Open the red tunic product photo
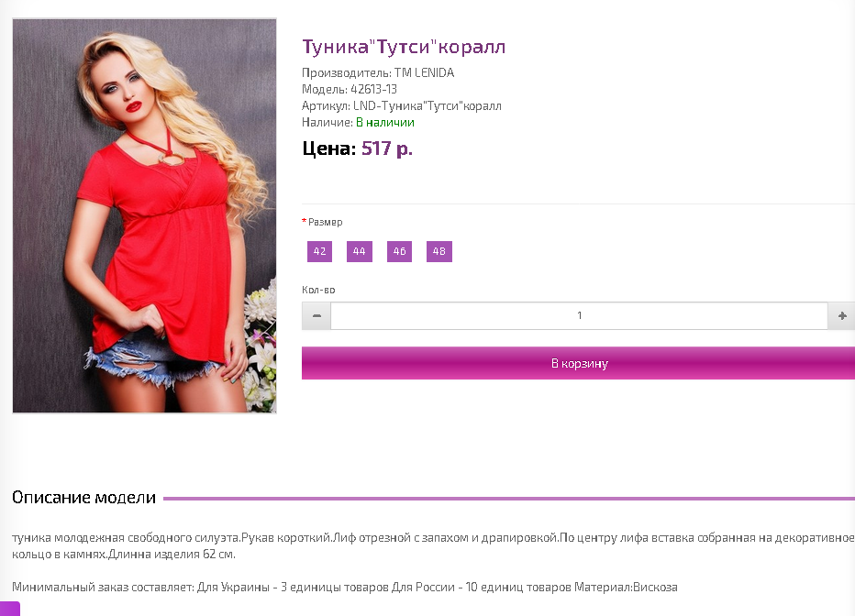The width and height of the screenshot is (855, 616). coord(145,215)
